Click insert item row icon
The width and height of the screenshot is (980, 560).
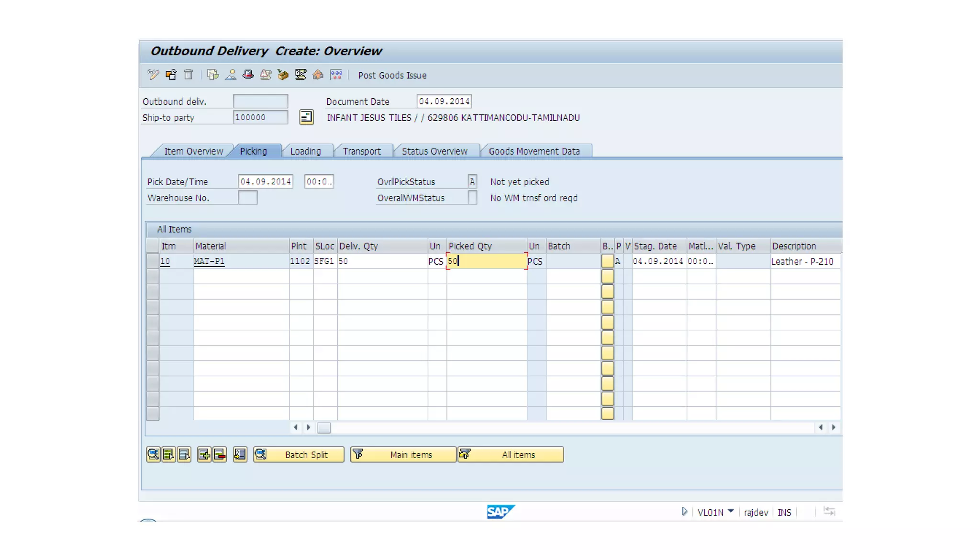click(x=204, y=455)
